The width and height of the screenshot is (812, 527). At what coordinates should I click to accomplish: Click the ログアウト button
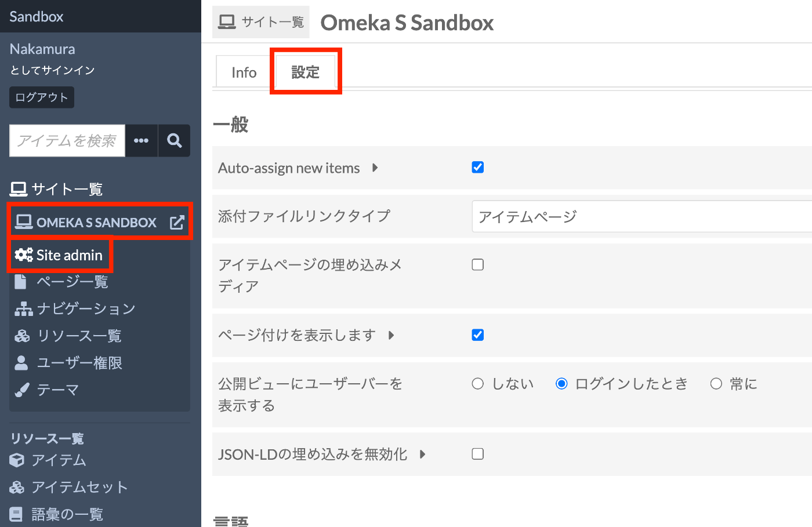tap(42, 97)
